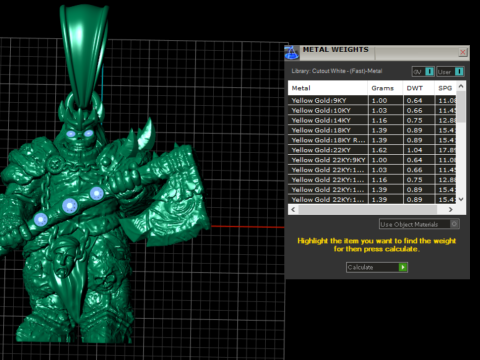Click the SPG column header
Screen dimensions: 480x360
(445, 88)
